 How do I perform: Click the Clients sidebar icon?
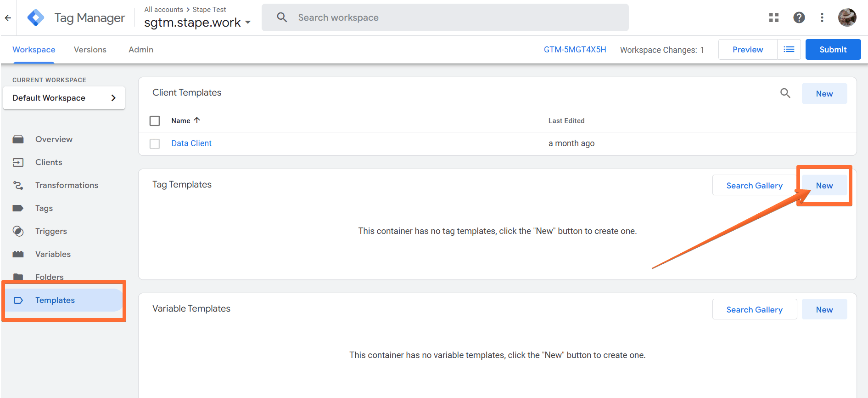point(18,162)
